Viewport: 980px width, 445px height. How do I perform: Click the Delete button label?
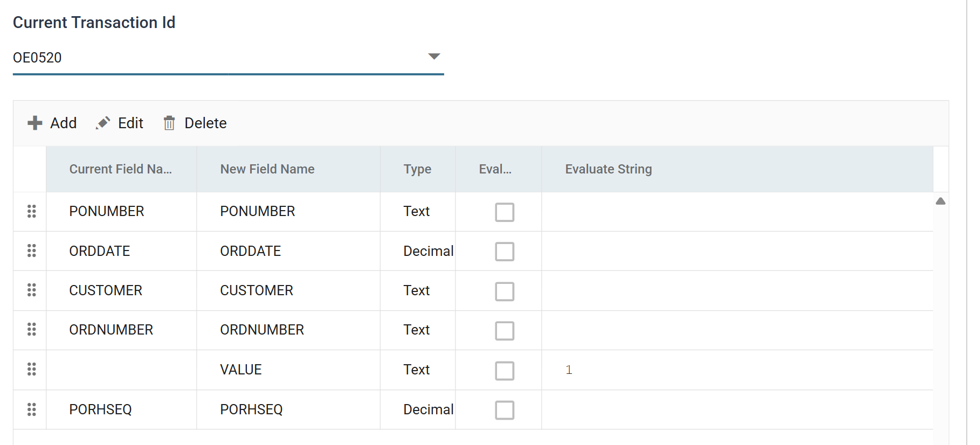point(205,123)
